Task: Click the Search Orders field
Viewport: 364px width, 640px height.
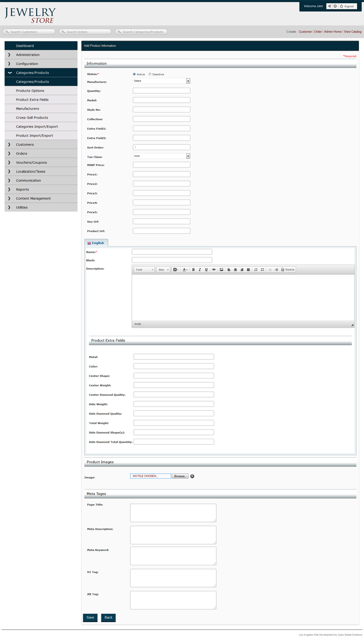Action: [x=86, y=32]
